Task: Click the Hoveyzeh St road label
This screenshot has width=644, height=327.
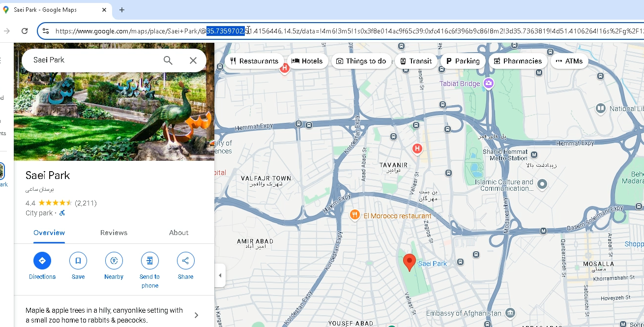Action: click(615, 298)
